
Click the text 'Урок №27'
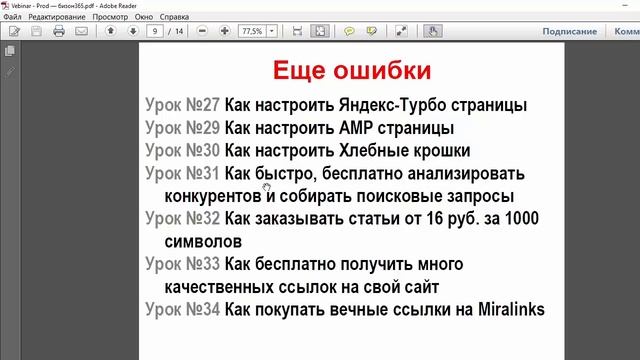[x=182, y=105]
